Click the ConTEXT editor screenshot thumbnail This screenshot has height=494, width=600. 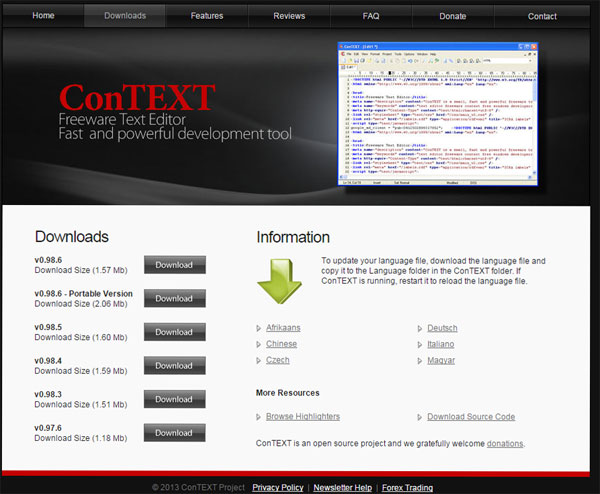pyautogui.click(x=438, y=114)
